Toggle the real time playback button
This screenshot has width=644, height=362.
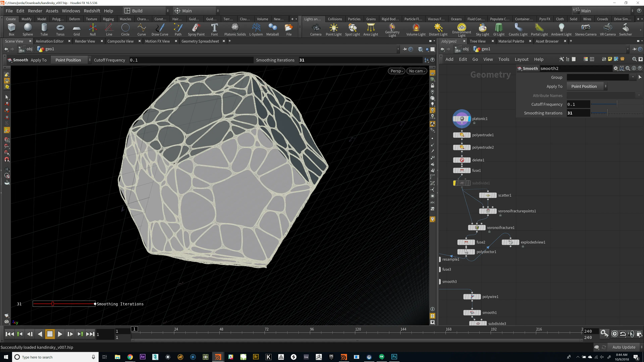[x=614, y=334]
